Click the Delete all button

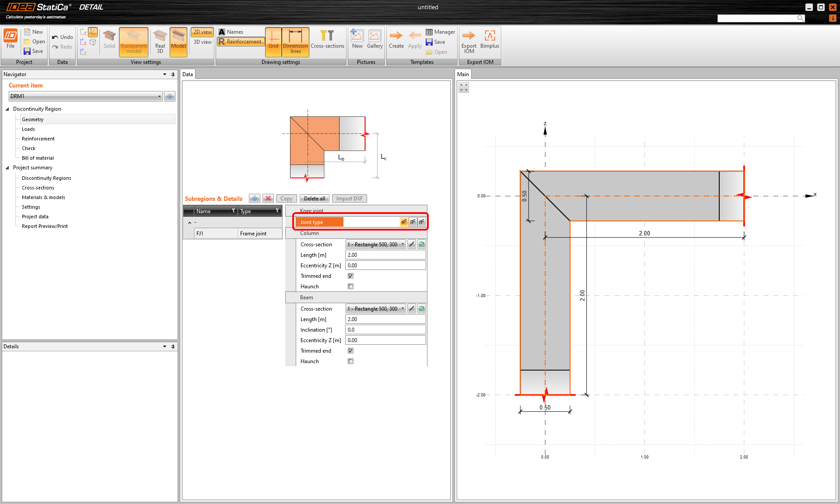coord(314,199)
